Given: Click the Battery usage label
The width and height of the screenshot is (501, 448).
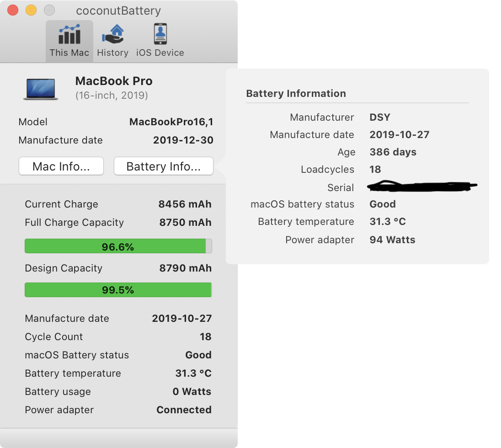Looking at the screenshot, I should pyautogui.click(x=58, y=392).
